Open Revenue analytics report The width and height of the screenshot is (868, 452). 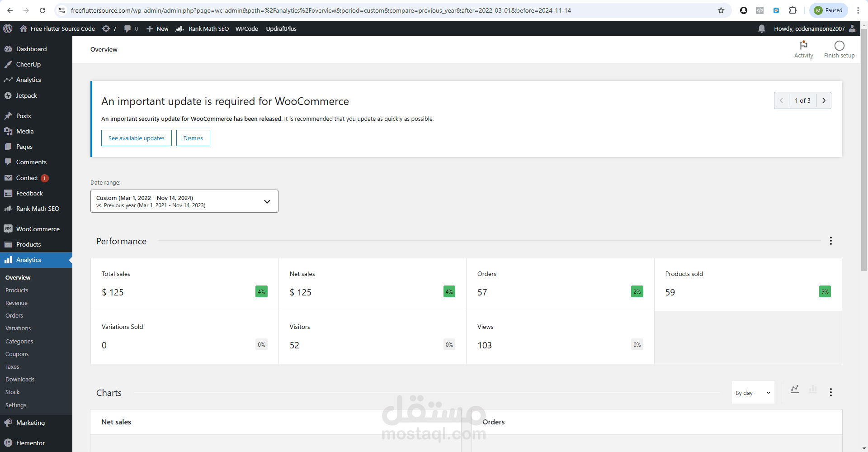[x=16, y=303]
